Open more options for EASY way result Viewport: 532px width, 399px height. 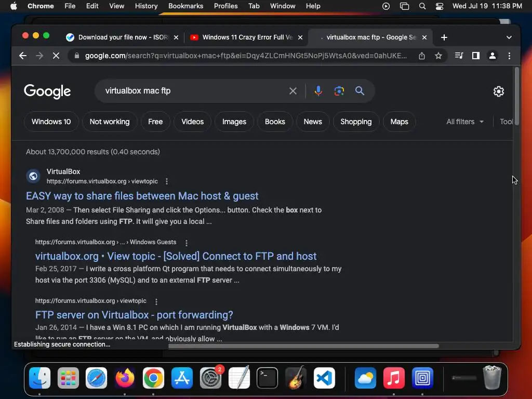167,181
